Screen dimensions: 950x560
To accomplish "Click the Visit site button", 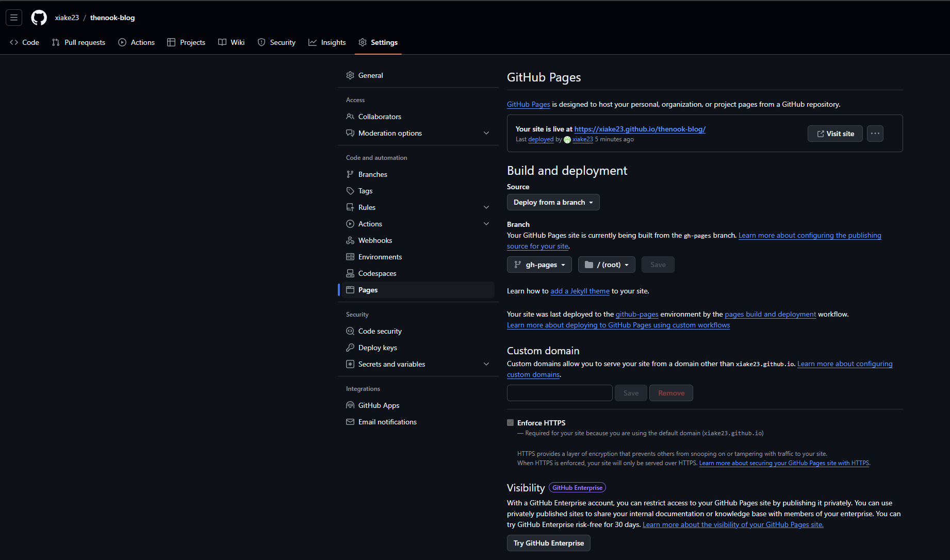I will (x=835, y=134).
